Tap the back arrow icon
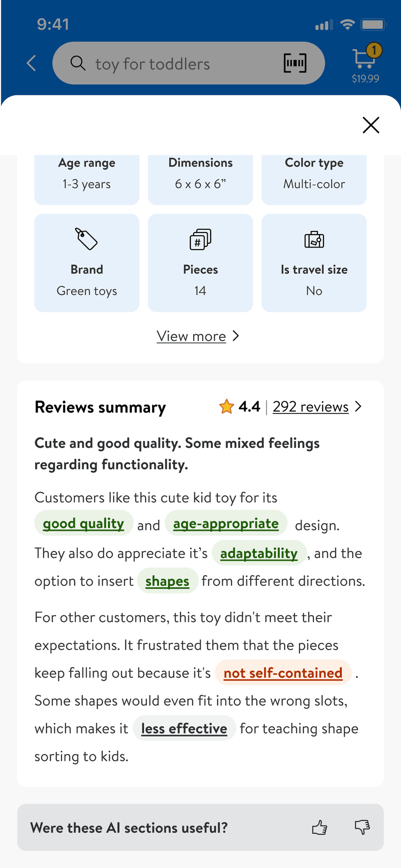The image size is (401, 868). coord(31,64)
